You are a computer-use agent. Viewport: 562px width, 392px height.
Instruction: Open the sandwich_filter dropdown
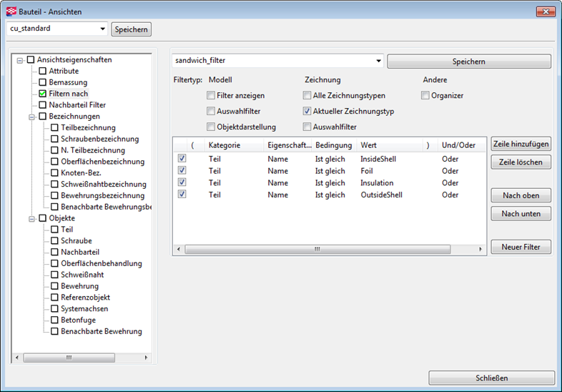point(378,62)
